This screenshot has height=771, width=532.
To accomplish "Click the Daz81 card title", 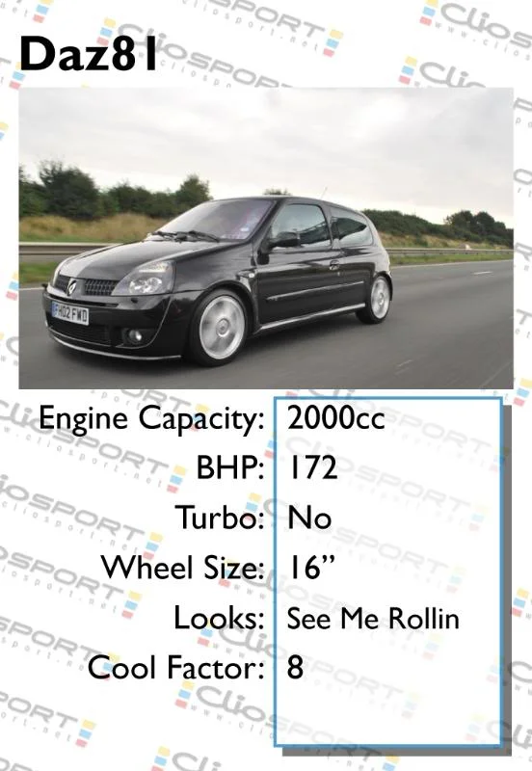I will coord(88,54).
